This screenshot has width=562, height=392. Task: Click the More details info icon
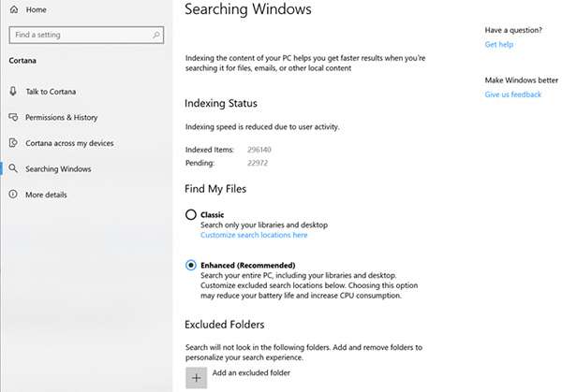pos(13,195)
